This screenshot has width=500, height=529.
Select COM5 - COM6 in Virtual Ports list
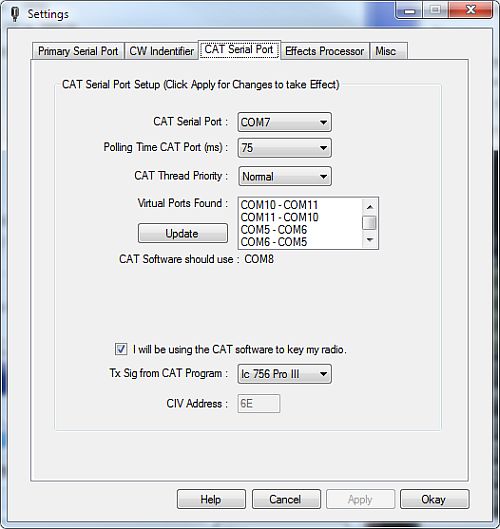coord(274,230)
